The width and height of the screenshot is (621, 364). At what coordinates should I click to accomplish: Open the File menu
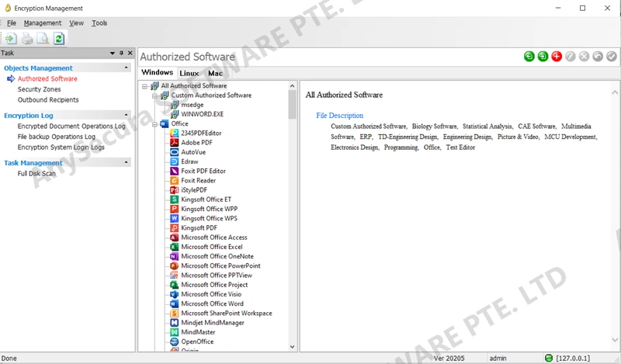coord(12,23)
